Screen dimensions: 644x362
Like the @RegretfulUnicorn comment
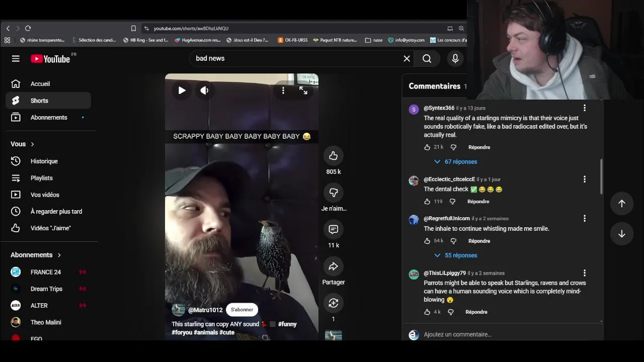click(427, 241)
